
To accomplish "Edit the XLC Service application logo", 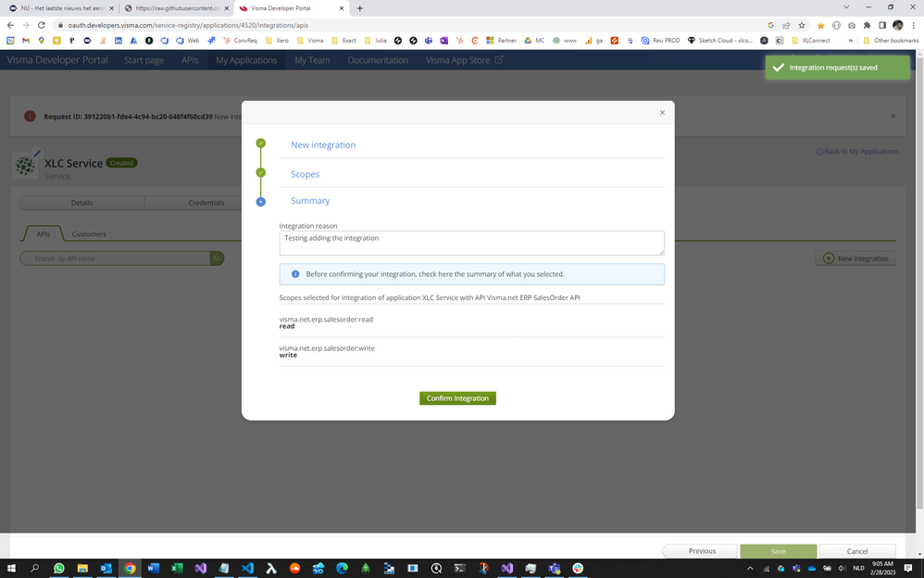I will (x=36, y=154).
